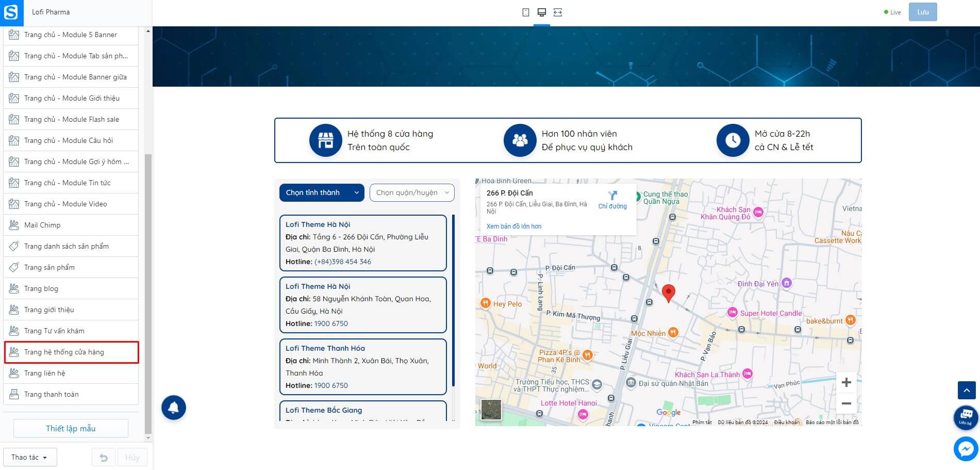
Task: Open the Liên hệ chat widget
Action: pos(966,417)
